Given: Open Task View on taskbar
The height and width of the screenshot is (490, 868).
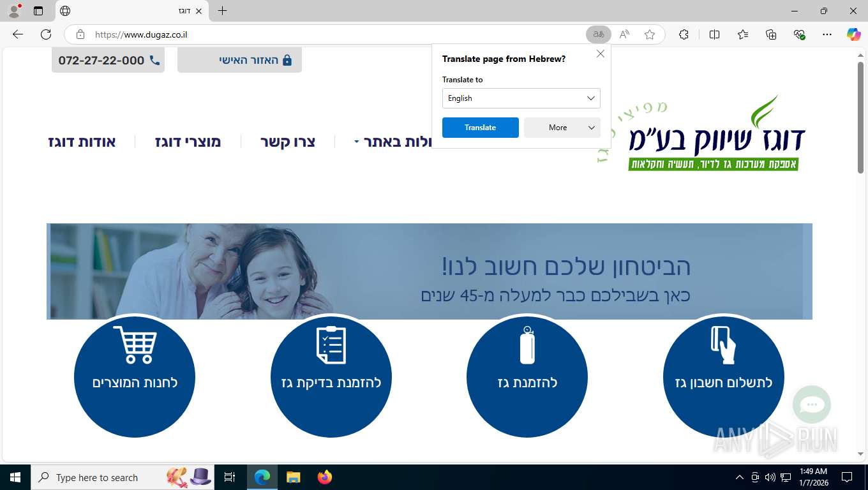Looking at the screenshot, I should pyautogui.click(x=230, y=477).
